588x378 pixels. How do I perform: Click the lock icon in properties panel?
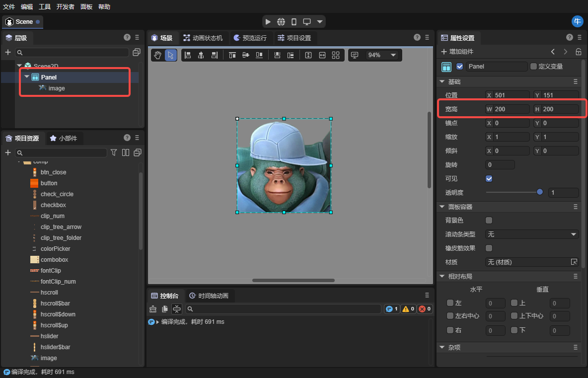pyautogui.click(x=579, y=52)
